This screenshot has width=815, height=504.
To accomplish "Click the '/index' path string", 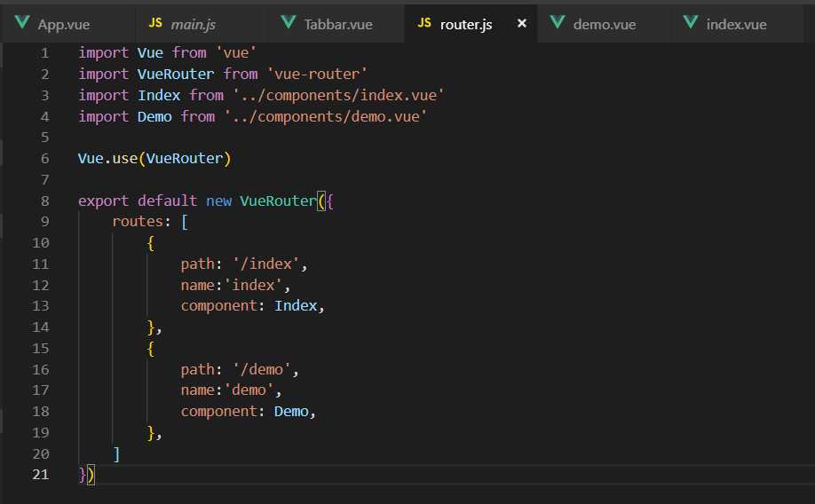I will [x=266, y=264].
